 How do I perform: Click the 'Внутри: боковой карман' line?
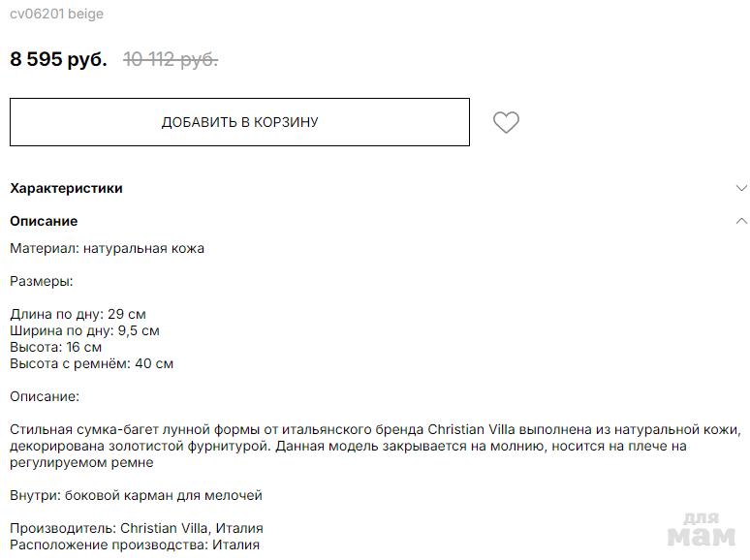[136, 495]
